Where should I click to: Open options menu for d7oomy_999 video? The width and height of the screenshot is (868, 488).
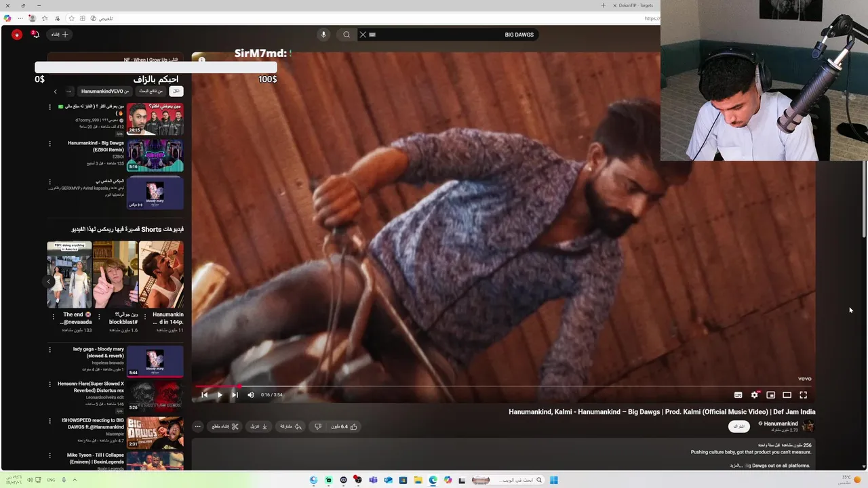click(x=50, y=107)
